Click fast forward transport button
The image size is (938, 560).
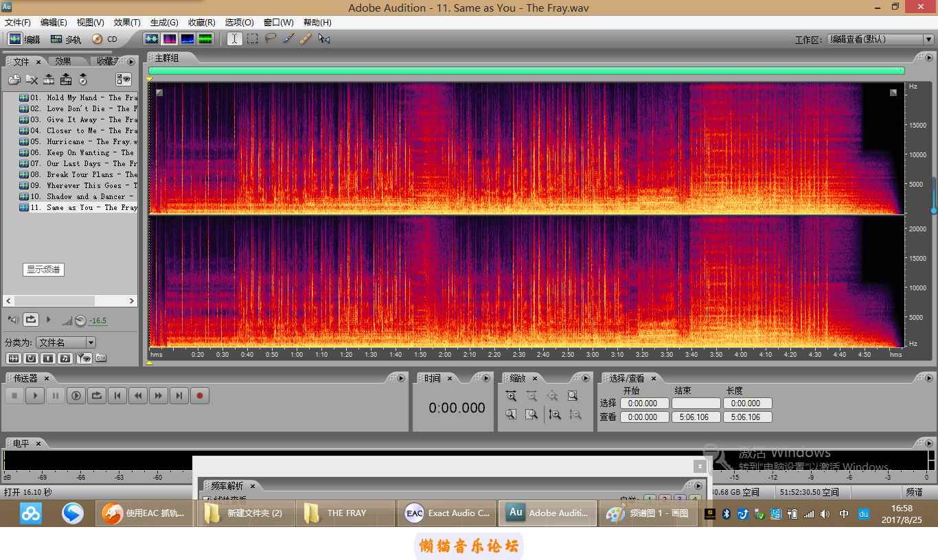tap(159, 395)
